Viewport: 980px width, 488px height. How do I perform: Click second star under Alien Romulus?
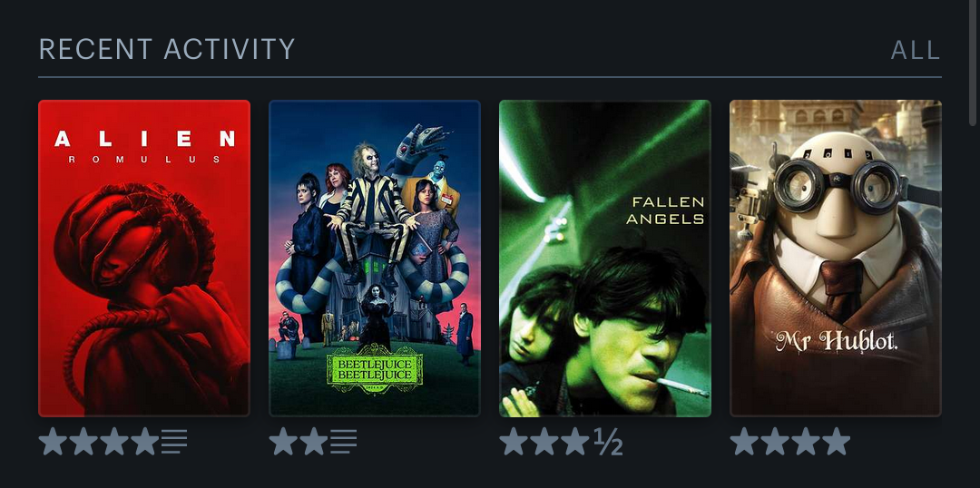tap(83, 442)
